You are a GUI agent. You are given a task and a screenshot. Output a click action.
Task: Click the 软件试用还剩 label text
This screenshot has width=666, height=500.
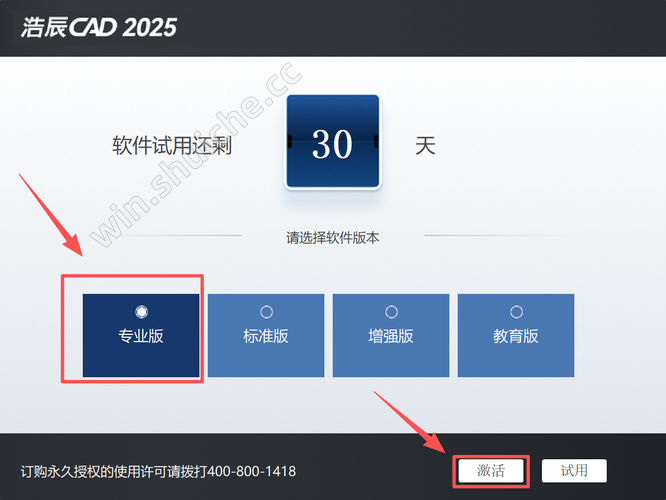(x=172, y=146)
